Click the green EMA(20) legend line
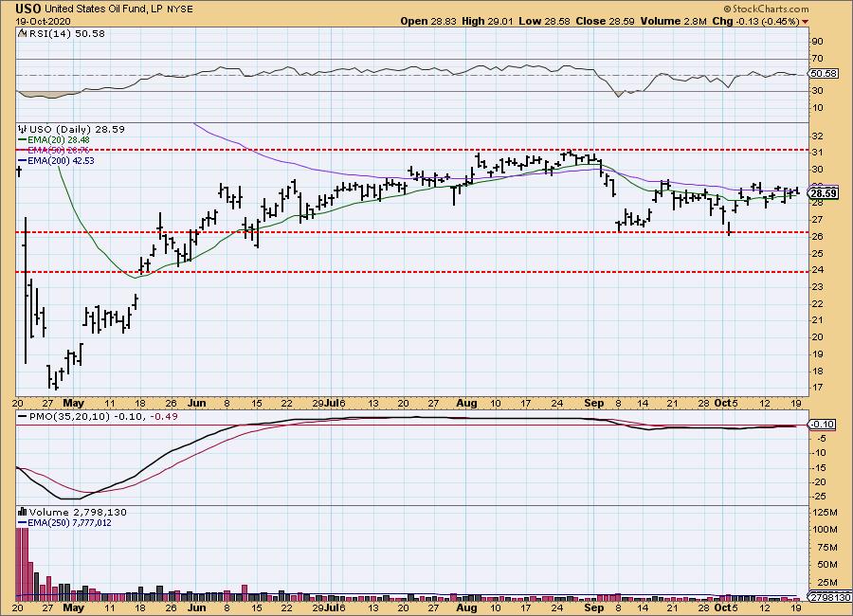 (x=23, y=140)
